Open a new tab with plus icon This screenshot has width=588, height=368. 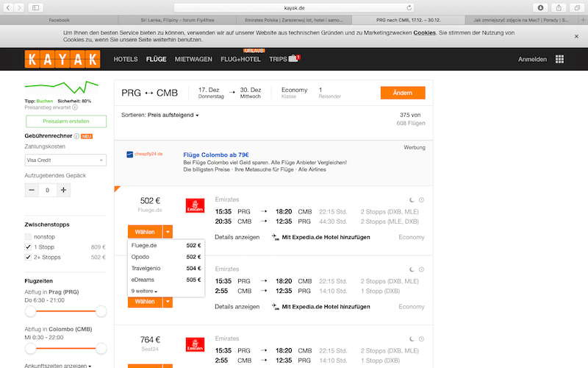pyautogui.click(x=583, y=20)
